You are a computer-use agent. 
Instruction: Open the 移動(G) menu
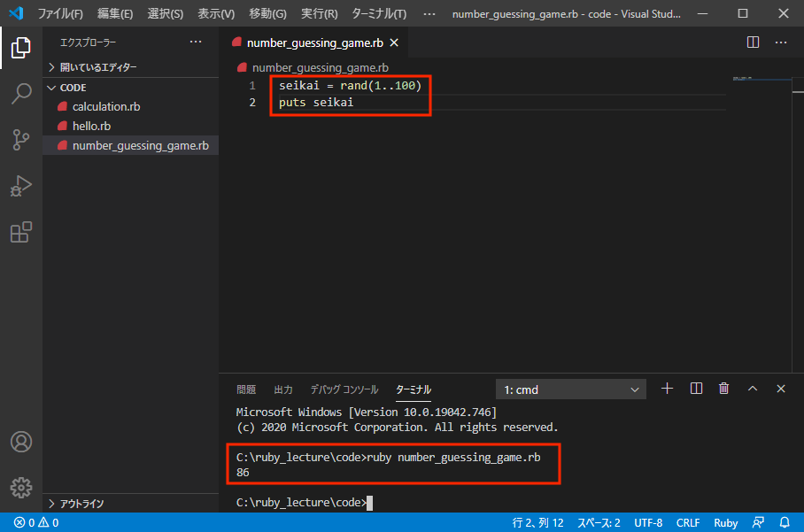point(267,14)
